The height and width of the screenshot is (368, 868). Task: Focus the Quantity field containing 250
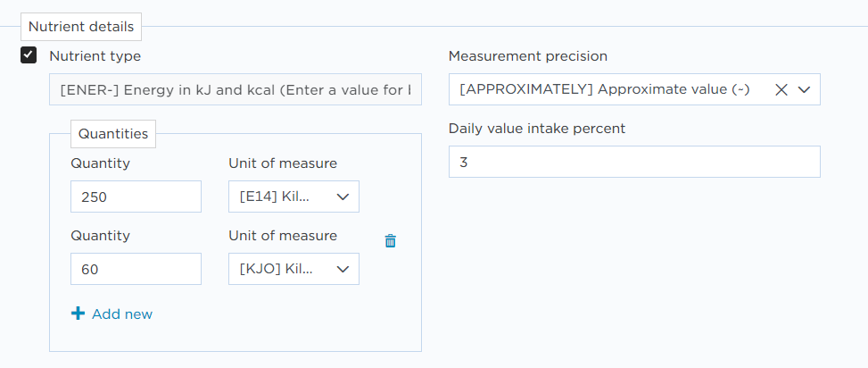(136, 197)
